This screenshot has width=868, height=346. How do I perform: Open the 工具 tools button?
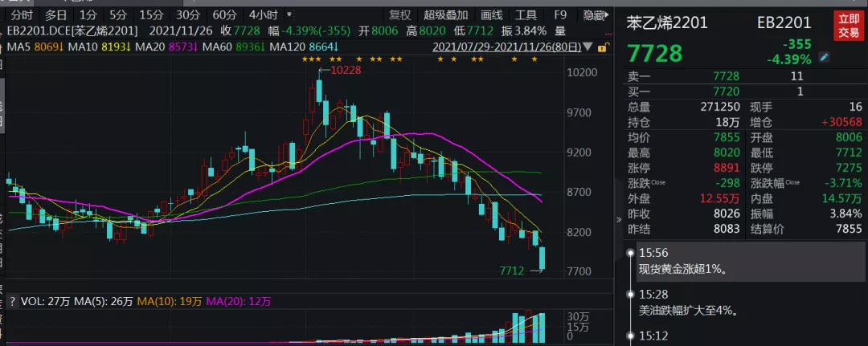(x=526, y=15)
